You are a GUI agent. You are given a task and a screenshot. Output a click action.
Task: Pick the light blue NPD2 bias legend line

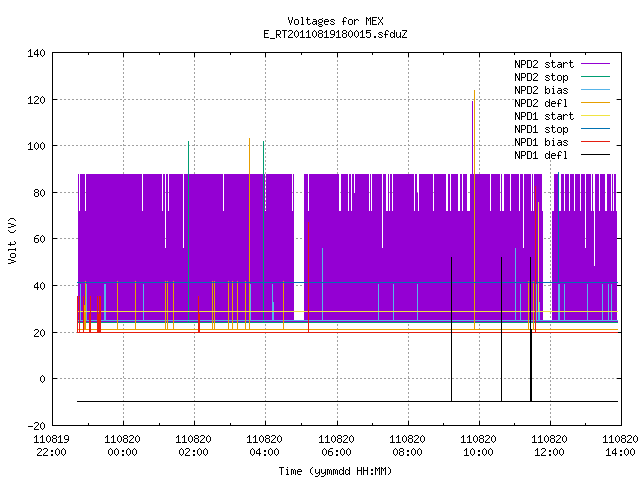coord(595,89)
